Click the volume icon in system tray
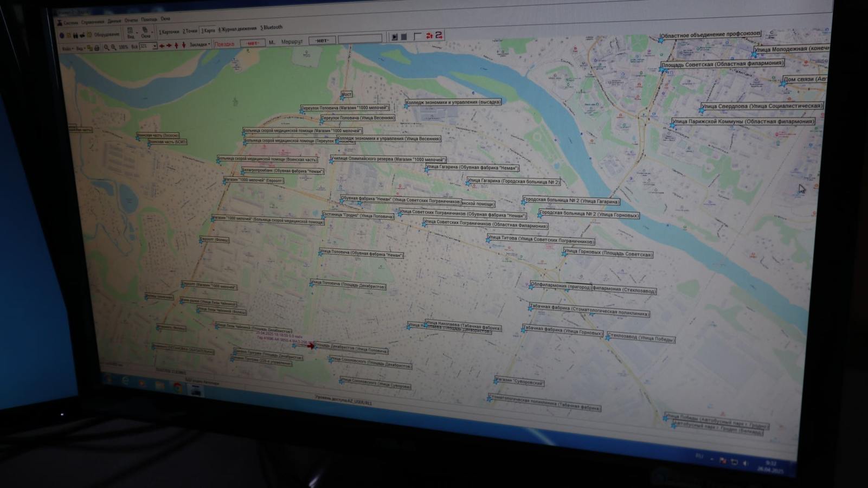 pos(745,463)
